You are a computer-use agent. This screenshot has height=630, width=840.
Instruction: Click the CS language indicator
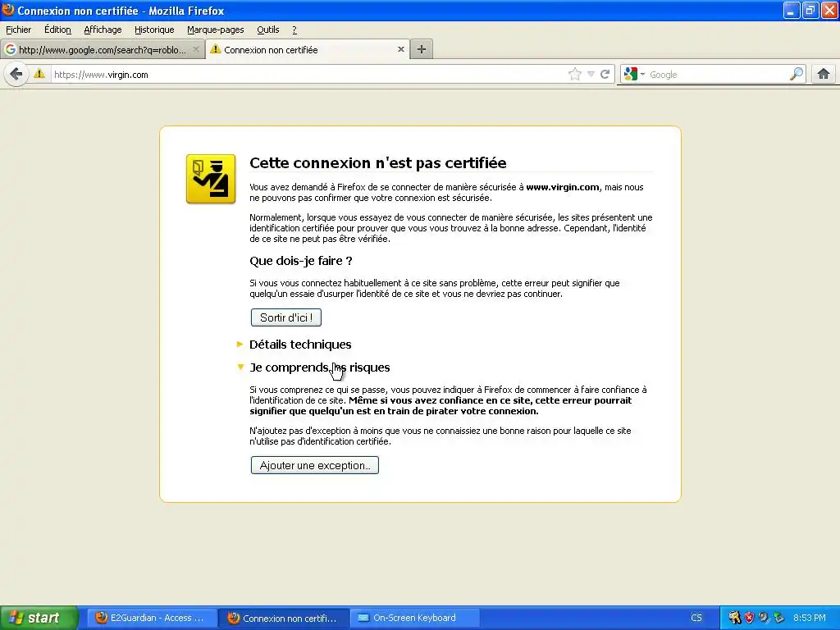pyautogui.click(x=696, y=618)
